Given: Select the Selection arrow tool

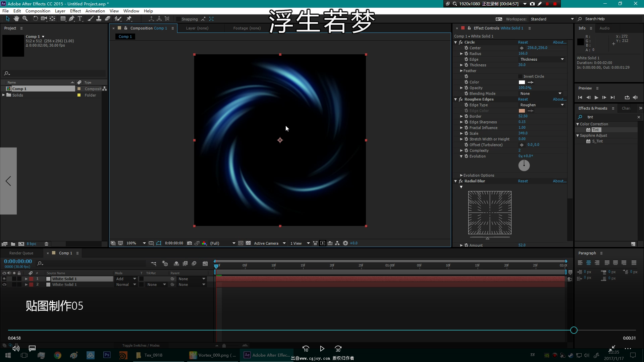Looking at the screenshot, I should point(8,19).
